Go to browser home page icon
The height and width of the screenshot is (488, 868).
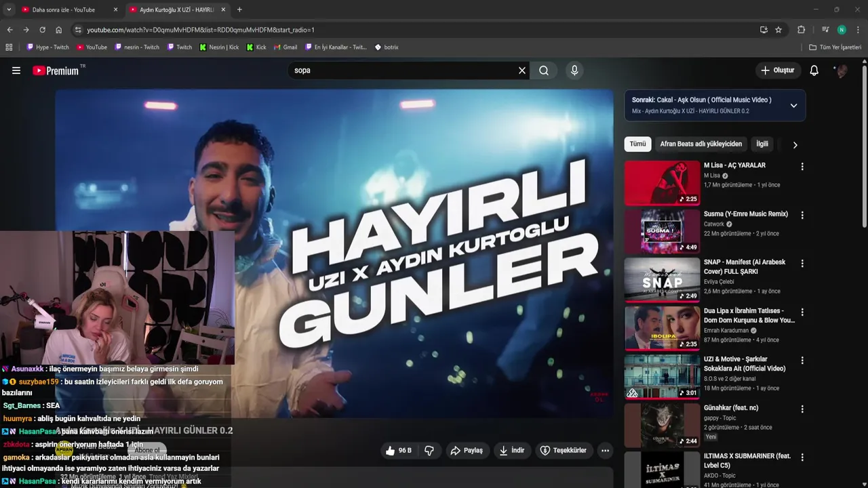coord(58,30)
